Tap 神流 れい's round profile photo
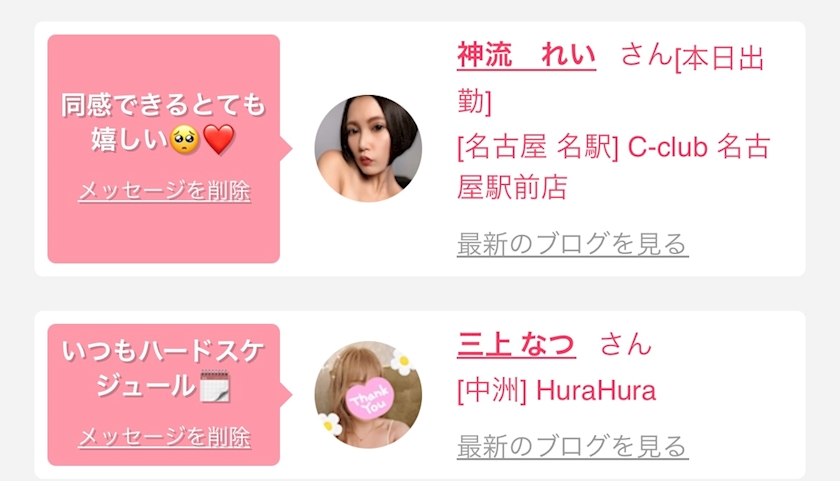 368,148
